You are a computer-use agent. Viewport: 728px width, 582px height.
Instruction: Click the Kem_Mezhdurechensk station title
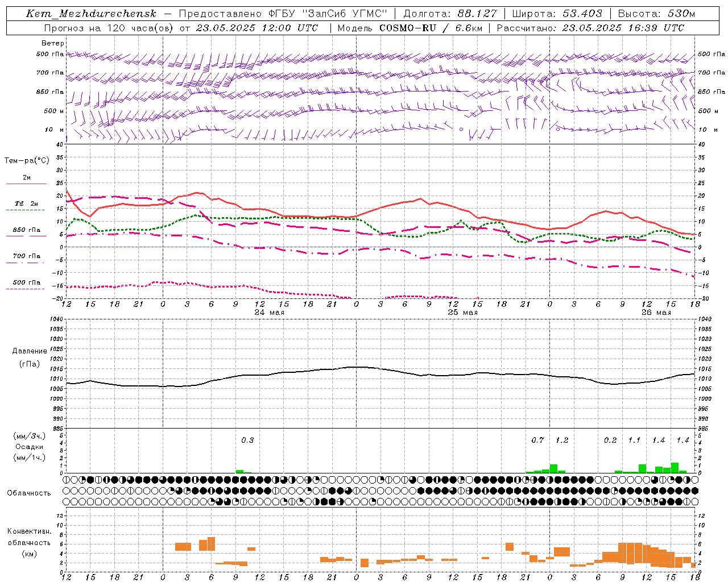tap(91, 14)
